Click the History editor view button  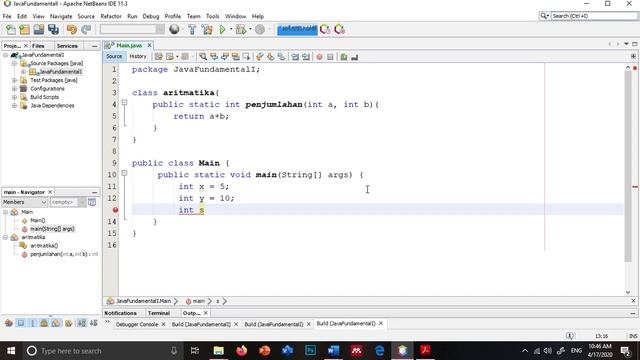[x=138, y=56]
